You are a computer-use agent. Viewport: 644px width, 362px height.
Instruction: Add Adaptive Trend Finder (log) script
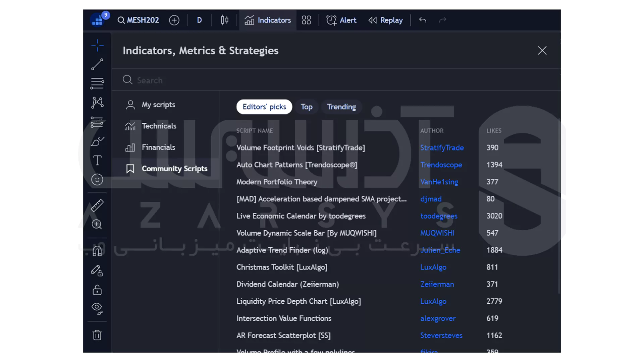coord(282,250)
